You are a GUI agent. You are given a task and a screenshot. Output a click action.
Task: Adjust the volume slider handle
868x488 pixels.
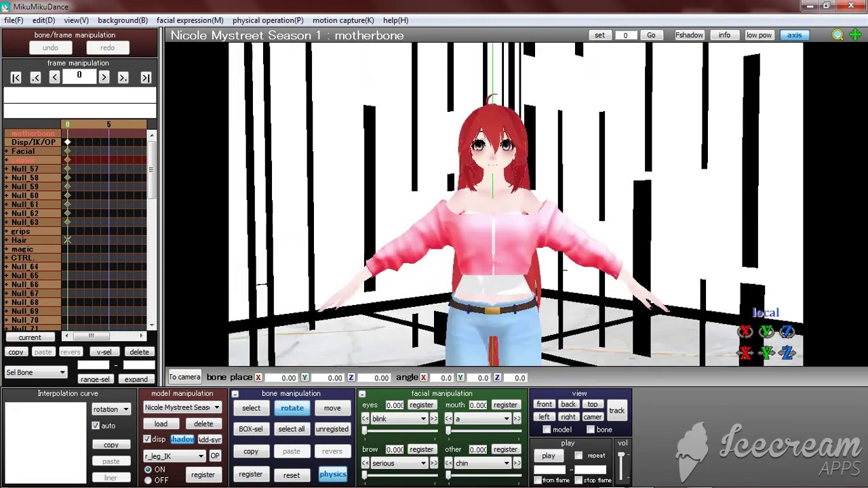[621, 455]
